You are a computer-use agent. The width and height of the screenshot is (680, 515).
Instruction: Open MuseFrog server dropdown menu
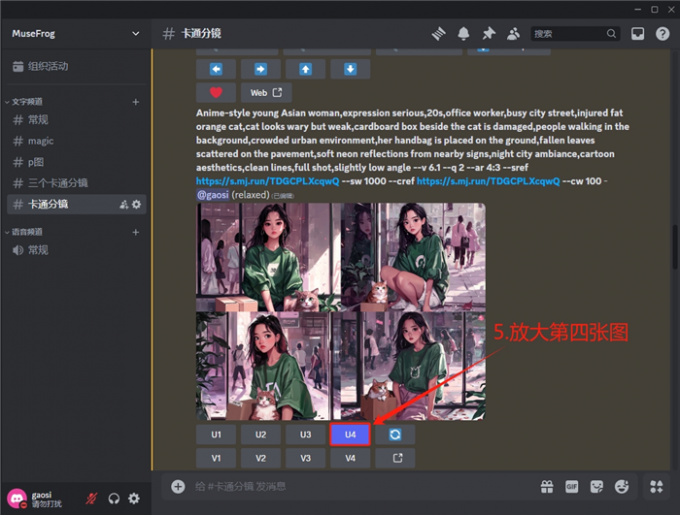(x=136, y=33)
